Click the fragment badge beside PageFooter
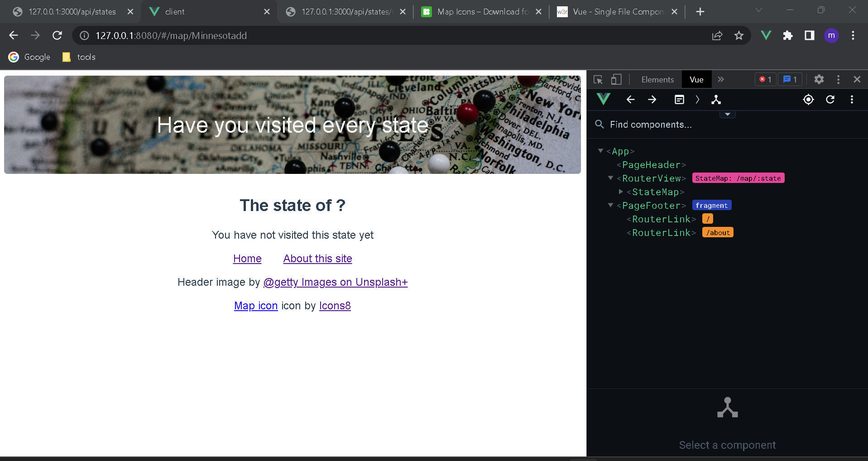 click(x=712, y=206)
